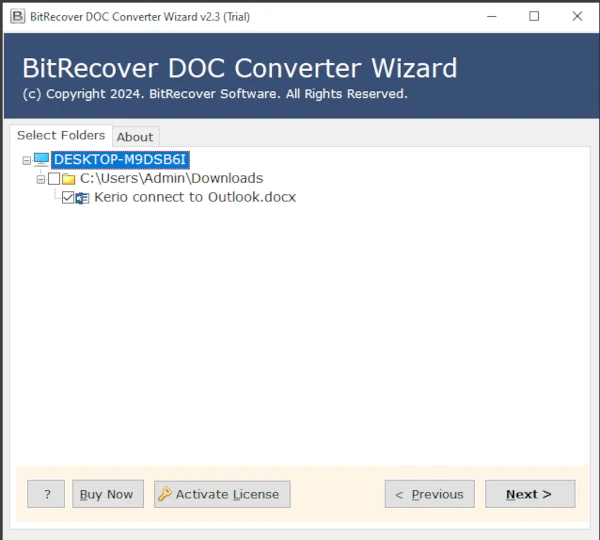Click the computer icon beside DESKTOP-M9DSB6I
The image size is (600, 540).
tap(41, 159)
